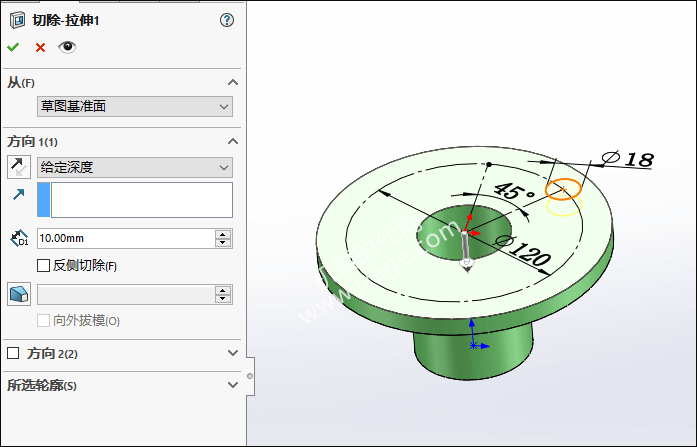The image size is (697, 447).
Task: Click the 45° angle dimension
Action: [514, 192]
